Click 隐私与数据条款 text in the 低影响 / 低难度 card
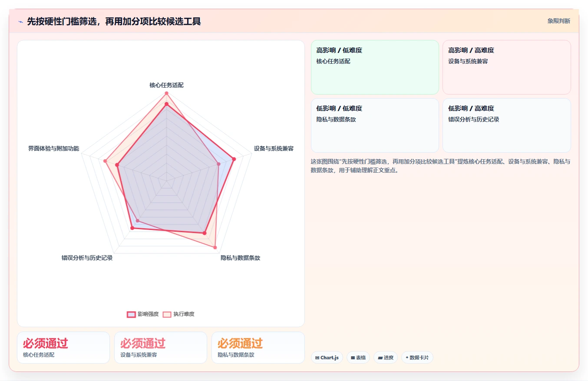This screenshot has height=381, width=588. pos(336,119)
